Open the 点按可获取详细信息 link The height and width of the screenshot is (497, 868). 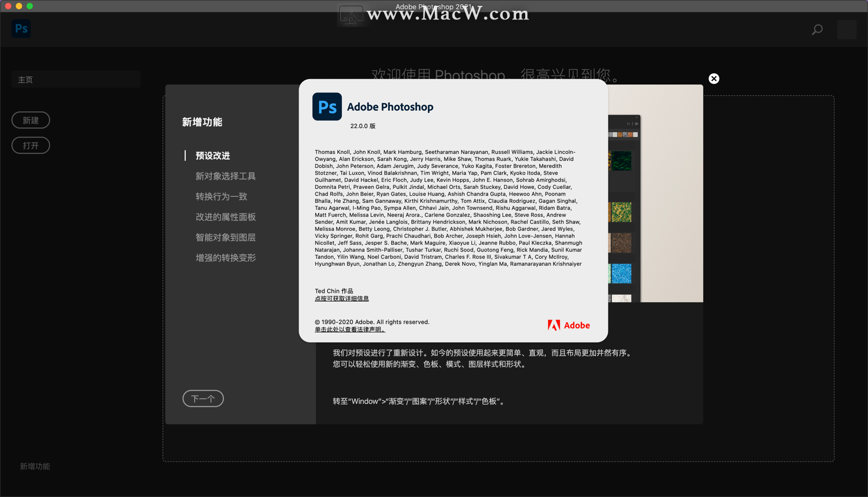(x=342, y=299)
